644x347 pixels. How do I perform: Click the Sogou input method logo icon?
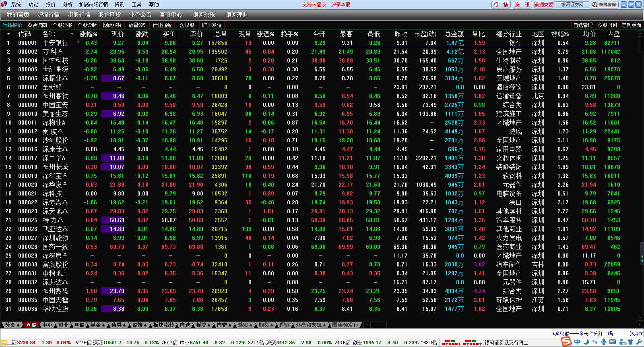pyautogui.click(x=566, y=342)
